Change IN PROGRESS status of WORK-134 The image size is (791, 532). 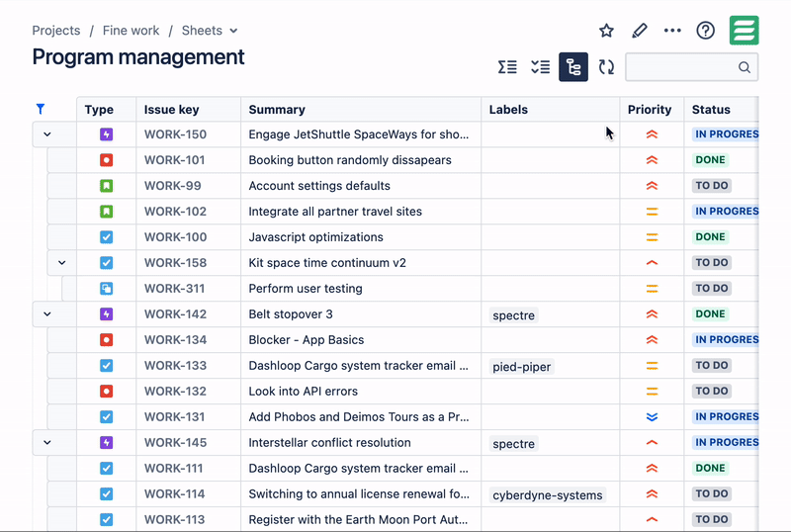[726, 340]
